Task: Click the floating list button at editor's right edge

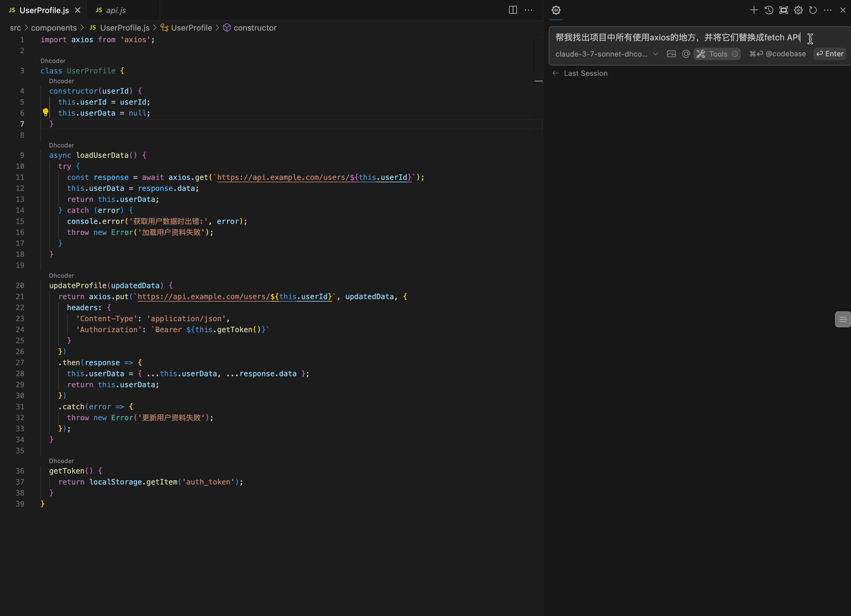Action: [x=842, y=319]
